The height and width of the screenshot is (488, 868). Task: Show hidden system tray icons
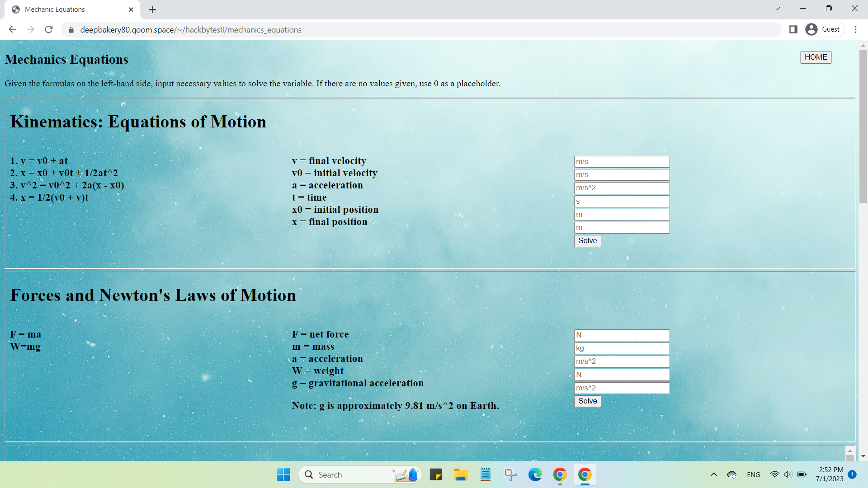pyautogui.click(x=713, y=474)
